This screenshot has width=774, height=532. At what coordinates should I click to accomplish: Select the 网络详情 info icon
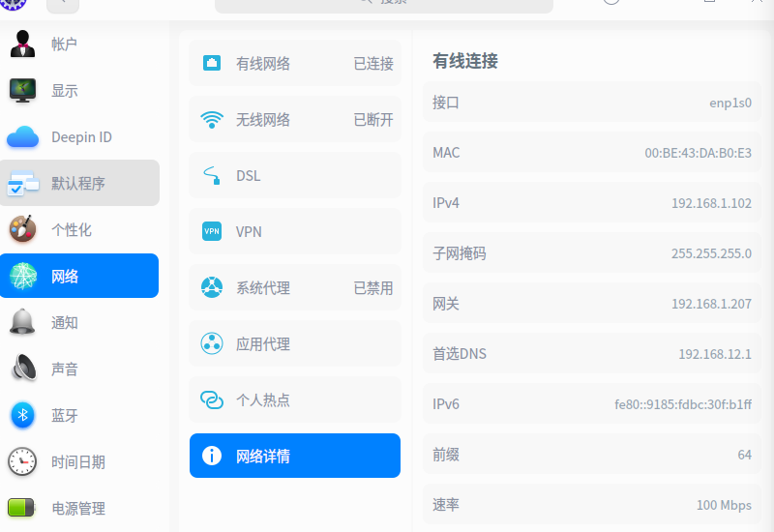pyautogui.click(x=212, y=456)
